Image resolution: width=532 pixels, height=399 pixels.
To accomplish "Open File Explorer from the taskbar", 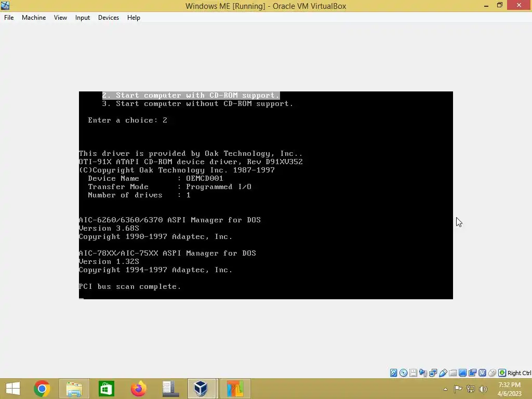I will [74, 389].
